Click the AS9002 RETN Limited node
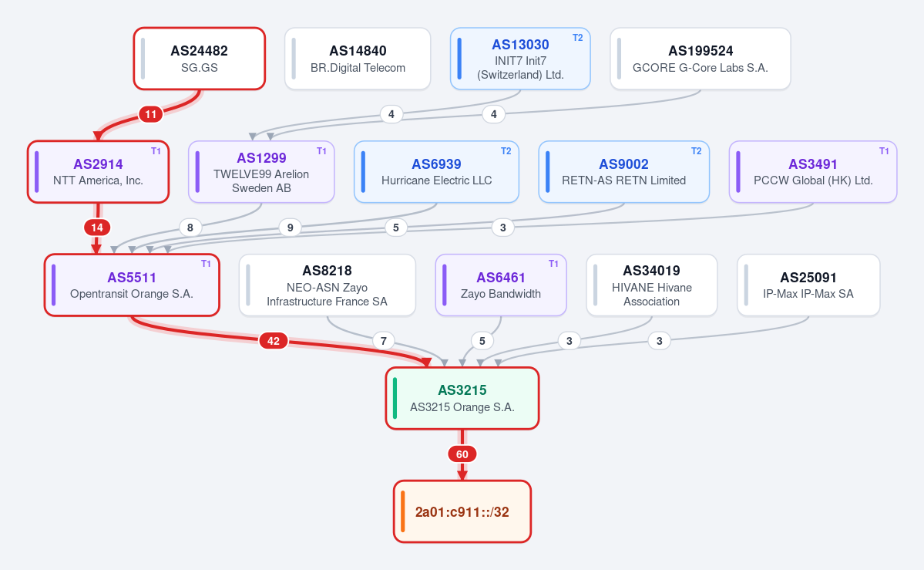This screenshot has width=924, height=570. (x=624, y=172)
